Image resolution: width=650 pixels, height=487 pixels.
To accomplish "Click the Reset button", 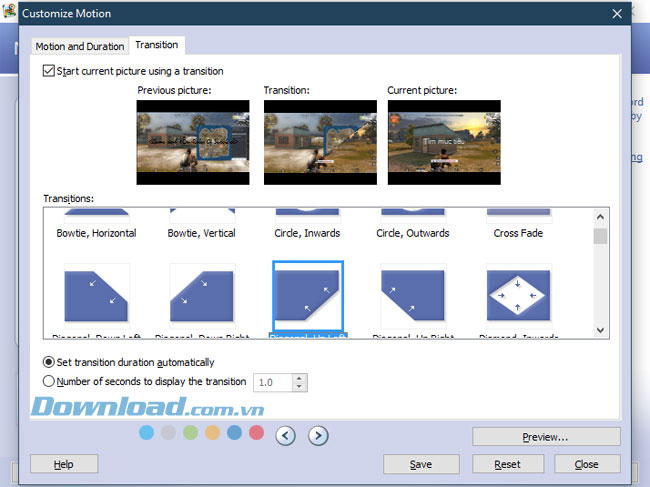I will tap(508, 464).
